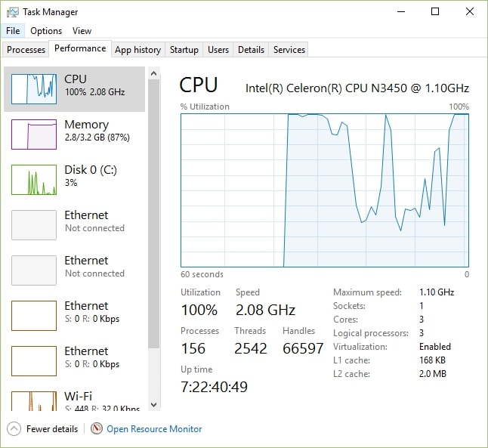Click the L1 cache 168 KB value
This screenshot has height=448, width=488.
pyautogui.click(x=432, y=360)
